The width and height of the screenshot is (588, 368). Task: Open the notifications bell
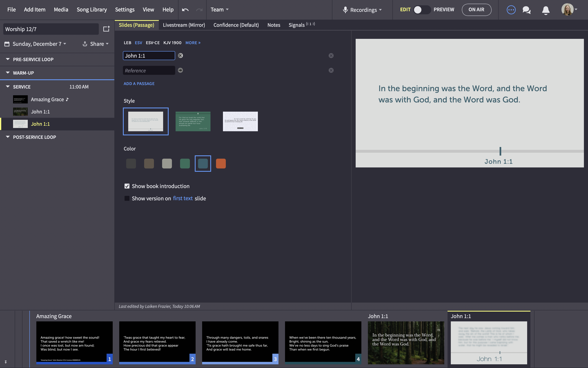pyautogui.click(x=546, y=10)
